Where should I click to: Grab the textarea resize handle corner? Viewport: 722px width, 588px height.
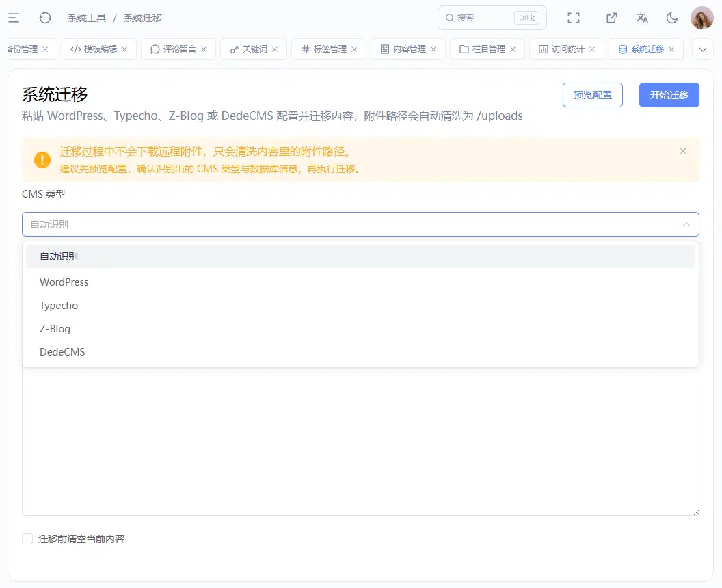pos(696,511)
